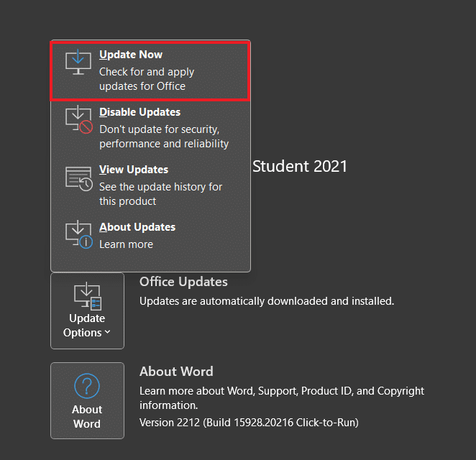Select the About Updates menu title
Image resolution: width=476 pixels, height=460 pixels.
coord(137,227)
